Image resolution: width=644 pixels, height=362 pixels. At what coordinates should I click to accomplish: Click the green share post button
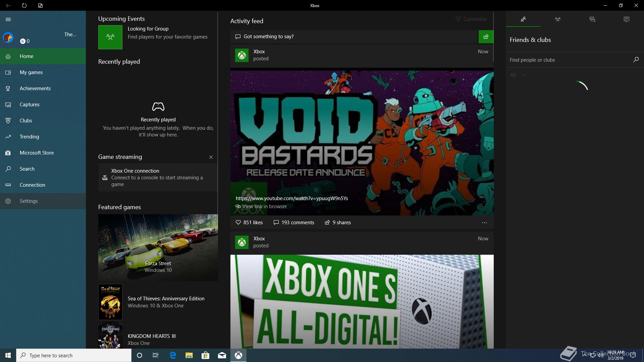click(x=486, y=37)
